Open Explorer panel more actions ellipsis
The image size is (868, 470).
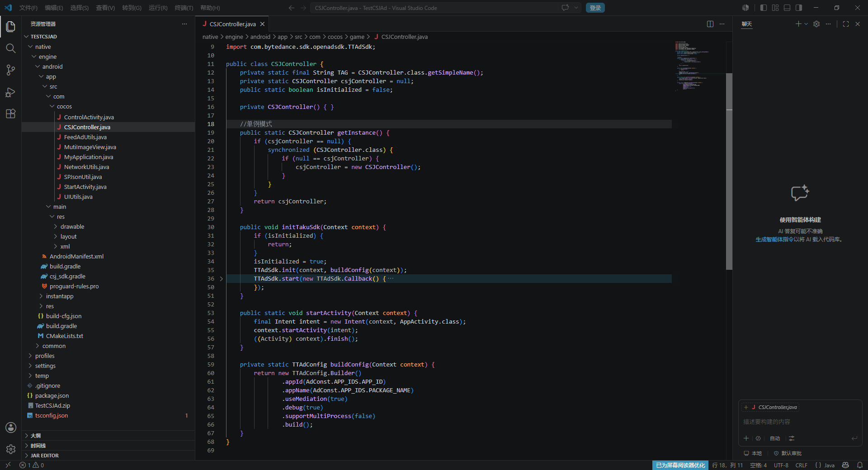click(184, 24)
